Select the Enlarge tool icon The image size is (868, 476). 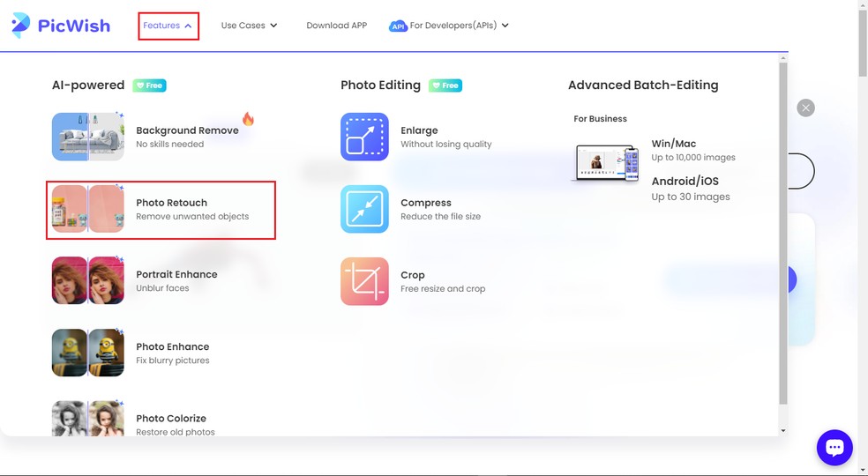[365, 137]
